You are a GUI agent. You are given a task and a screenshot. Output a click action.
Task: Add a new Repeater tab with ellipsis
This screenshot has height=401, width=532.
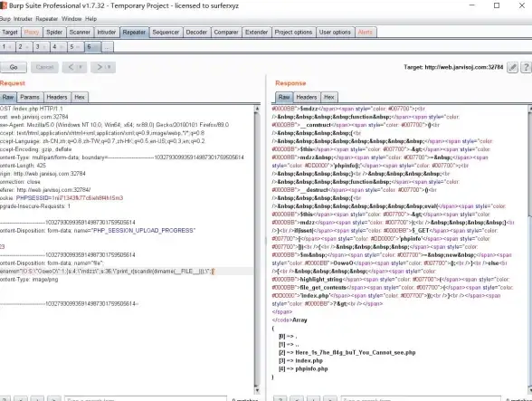(107, 47)
